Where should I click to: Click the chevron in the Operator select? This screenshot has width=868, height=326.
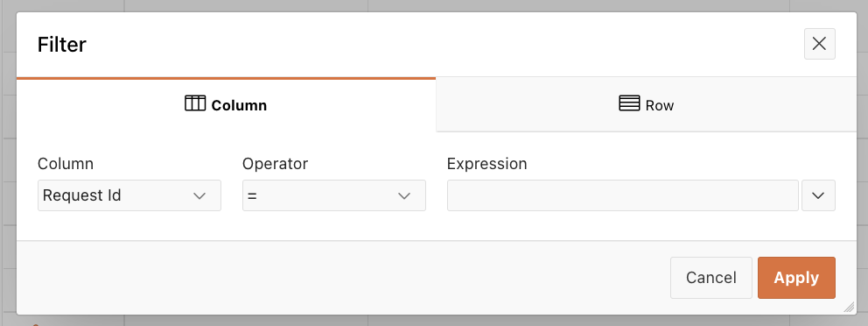tap(404, 195)
